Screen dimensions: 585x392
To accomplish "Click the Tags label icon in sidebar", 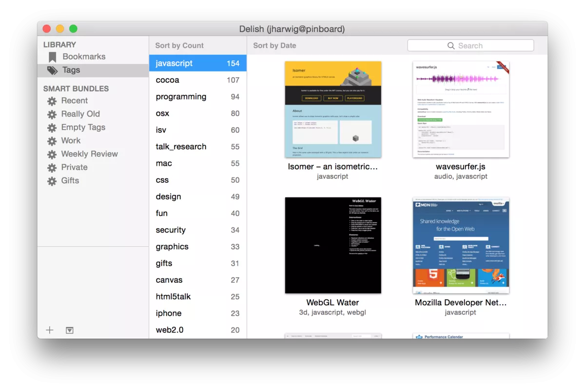I will (x=52, y=71).
